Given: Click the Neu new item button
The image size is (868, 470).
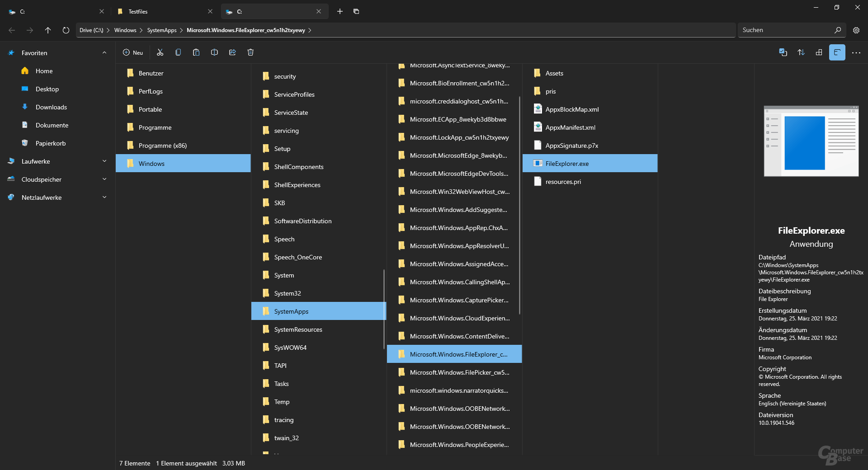Looking at the screenshot, I should point(133,52).
